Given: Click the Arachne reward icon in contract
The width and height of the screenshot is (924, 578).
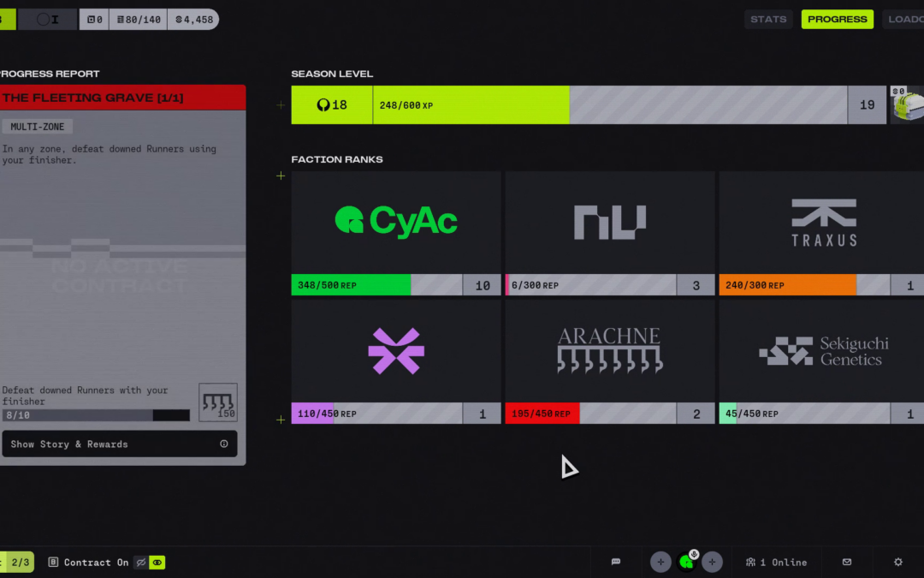Looking at the screenshot, I should [x=218, y=402].
